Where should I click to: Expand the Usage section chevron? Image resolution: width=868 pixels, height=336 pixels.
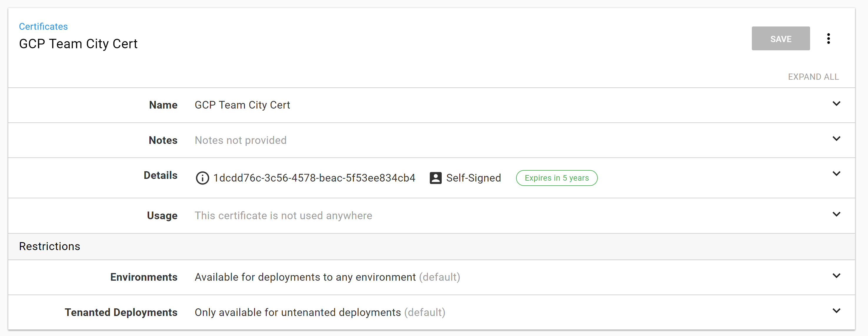pyautogui.click(x=836, y=214)
